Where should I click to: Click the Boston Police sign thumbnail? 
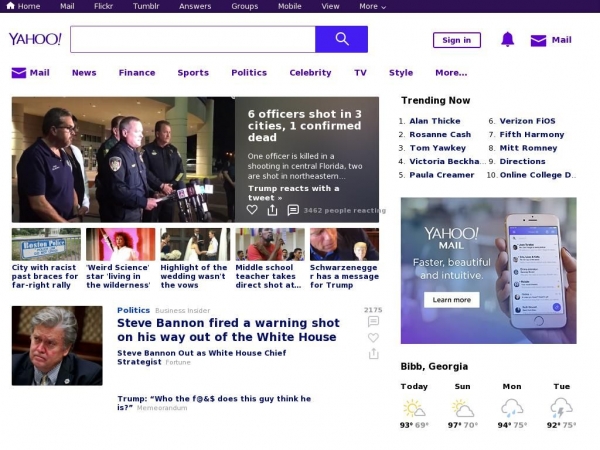click(46, 244)
